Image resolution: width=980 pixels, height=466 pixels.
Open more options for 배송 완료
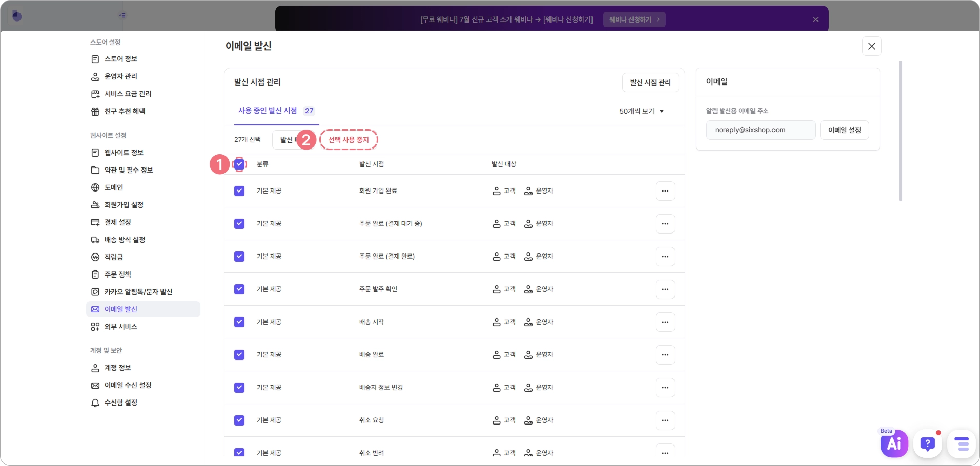[x=665, y=355]
